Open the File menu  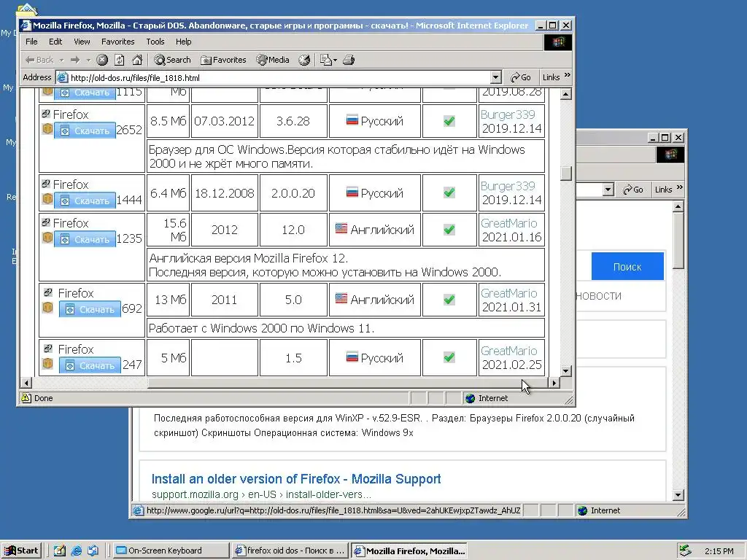point(31,42)
